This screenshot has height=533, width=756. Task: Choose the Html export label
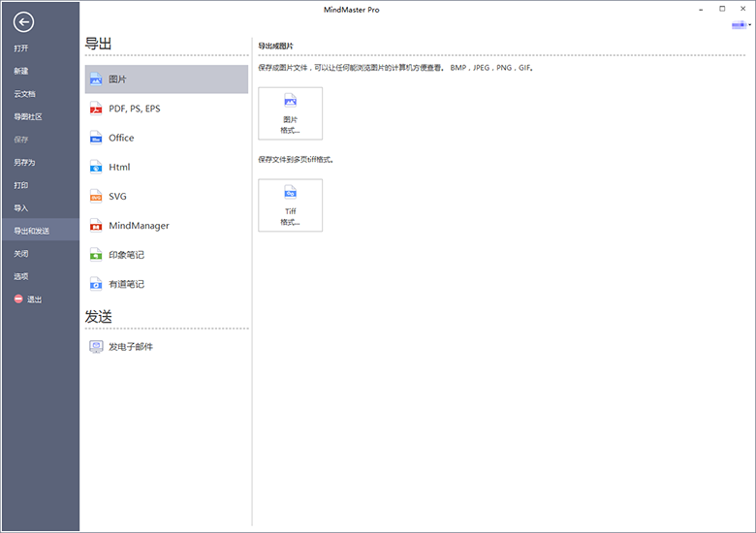point(119,167)
